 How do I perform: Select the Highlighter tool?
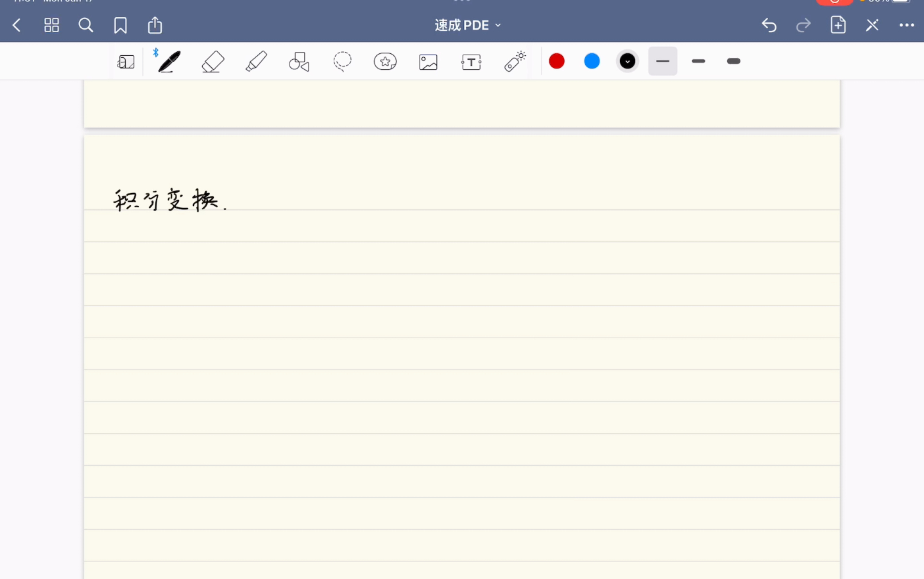click(256, 61)
